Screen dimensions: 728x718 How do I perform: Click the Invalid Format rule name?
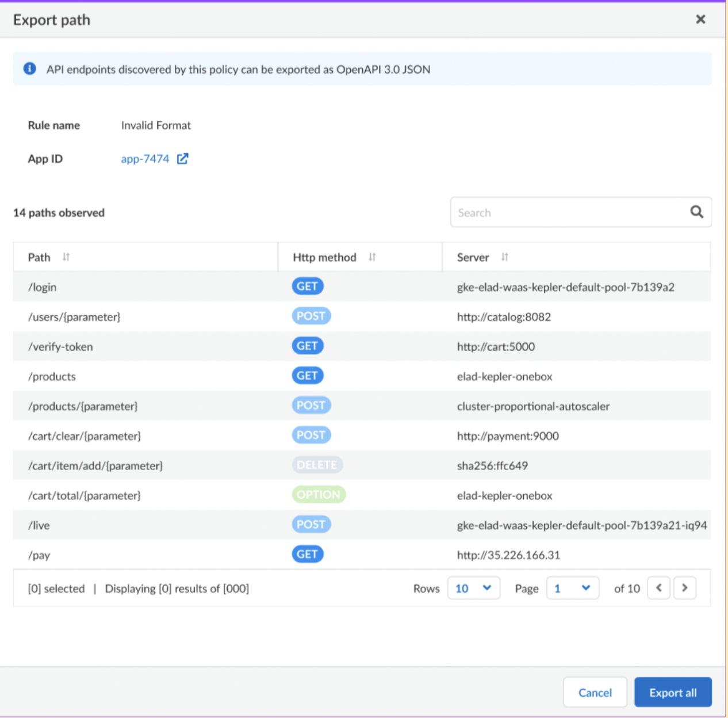pos(156,125)
